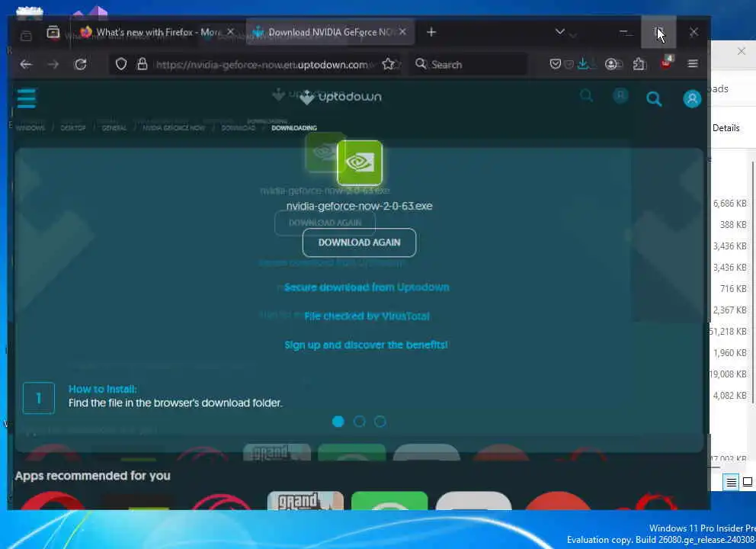The width and height of the screenshot is (756, 549).
Task: Go back with Firefox back arrow
Action: (x=26, y=64)
